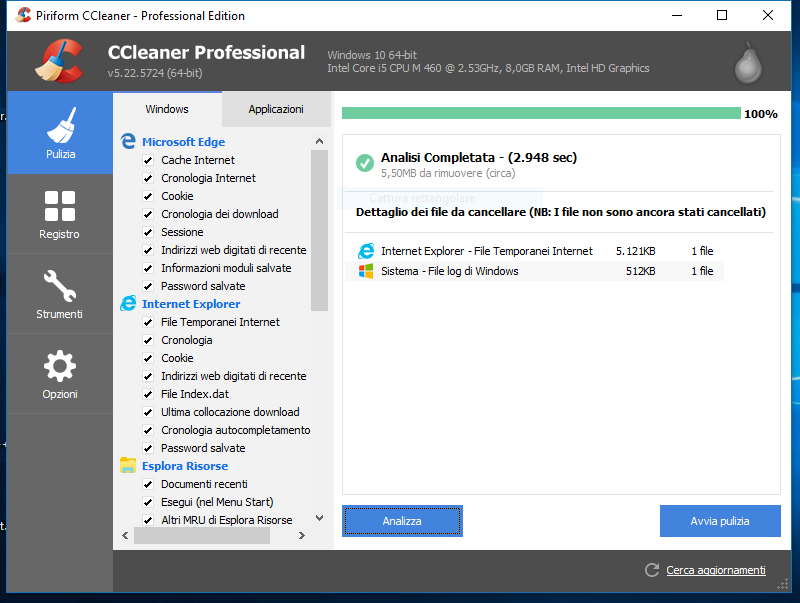The height and width of the screenshot is (603, 800).
Task: Switch to the Applicazioni tab
Action: (276, 109)
